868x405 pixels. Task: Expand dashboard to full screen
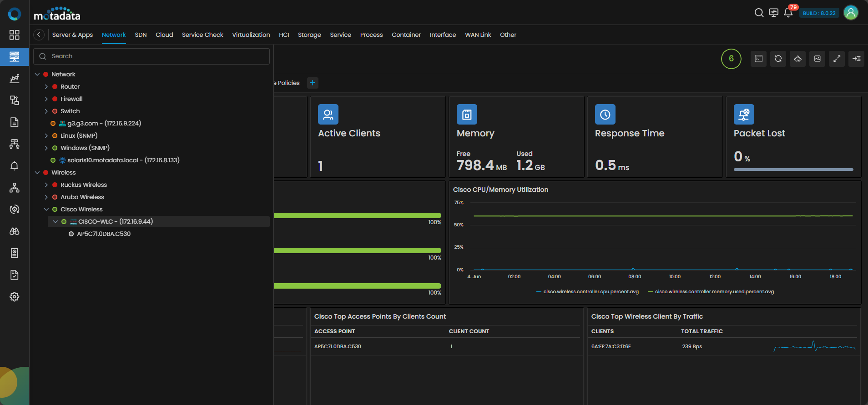[837, 59]
